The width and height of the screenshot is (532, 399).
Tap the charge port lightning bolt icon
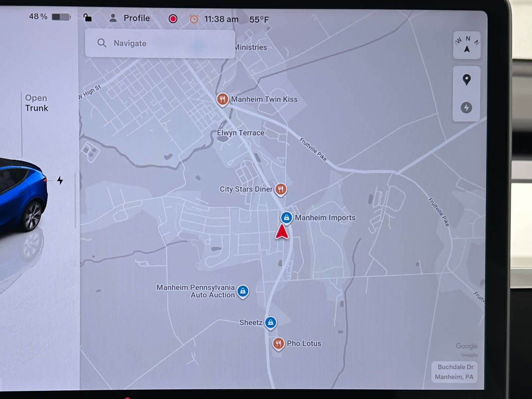pyautogui.click(x=60, y=181)
